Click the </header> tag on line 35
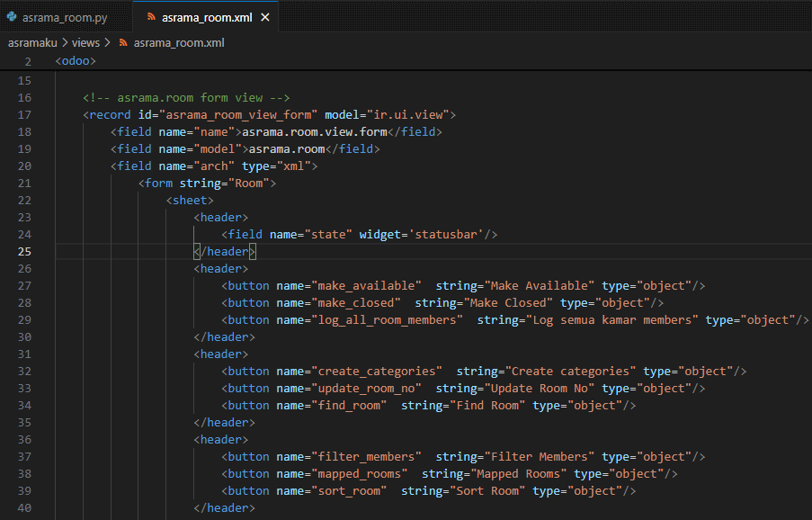Image resolution: width=812 pixels, height=520 pixels. click(224, 423)
